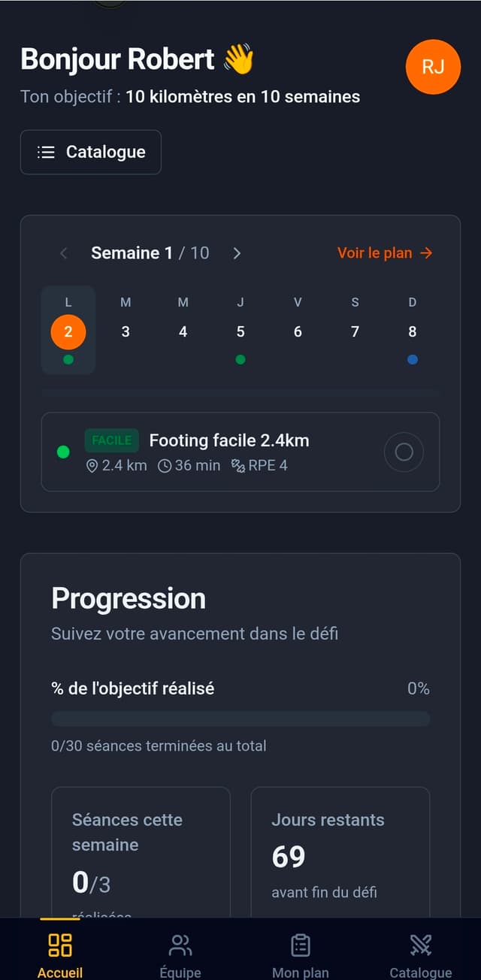
Task: Click the clock icon showing 36 min
Action: point(168,465)
